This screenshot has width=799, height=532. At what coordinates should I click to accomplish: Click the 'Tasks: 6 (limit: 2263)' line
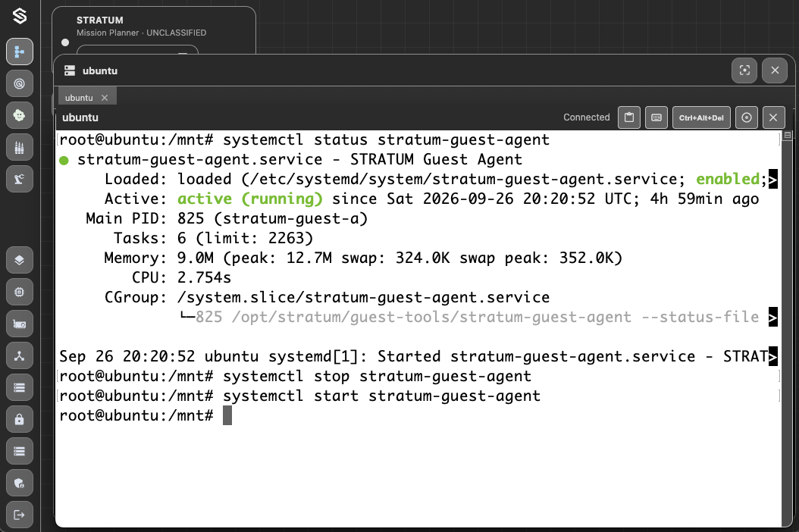tap(213, 238)
